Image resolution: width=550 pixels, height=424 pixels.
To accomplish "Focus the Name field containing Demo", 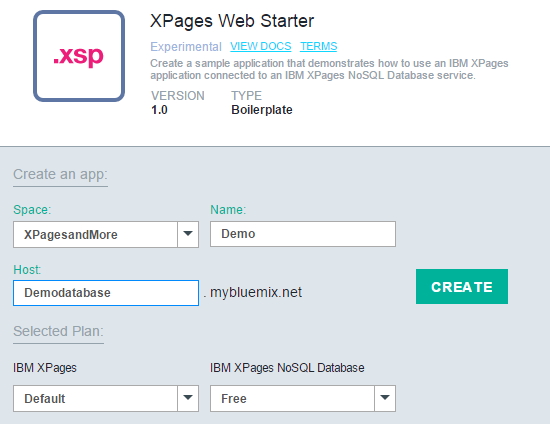I will click(x=303, y=234).
